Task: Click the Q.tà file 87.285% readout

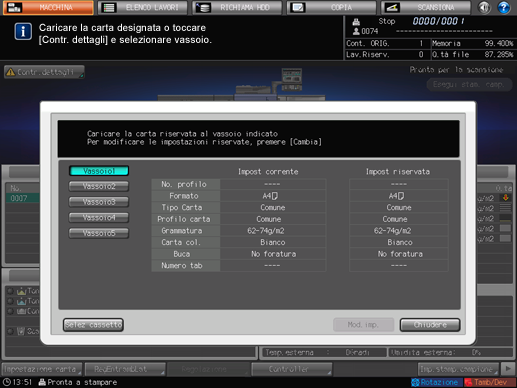Action: [x=472, y=54]
